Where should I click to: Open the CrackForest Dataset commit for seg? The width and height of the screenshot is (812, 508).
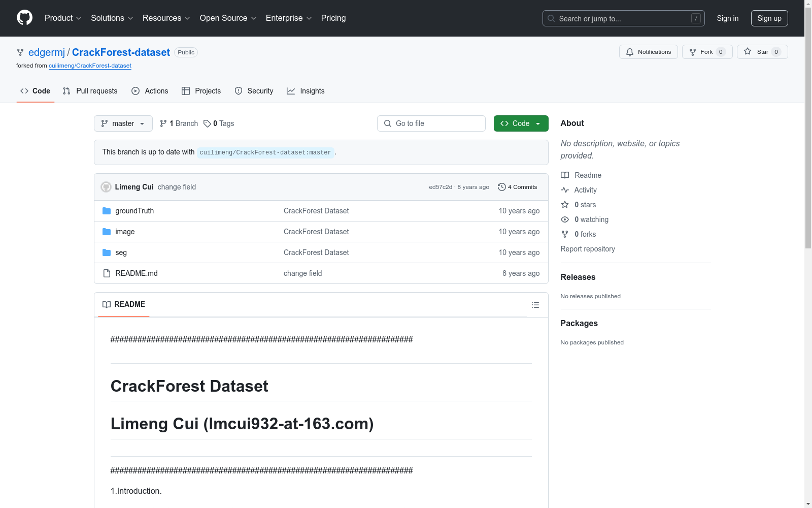(x=316, y=252)
